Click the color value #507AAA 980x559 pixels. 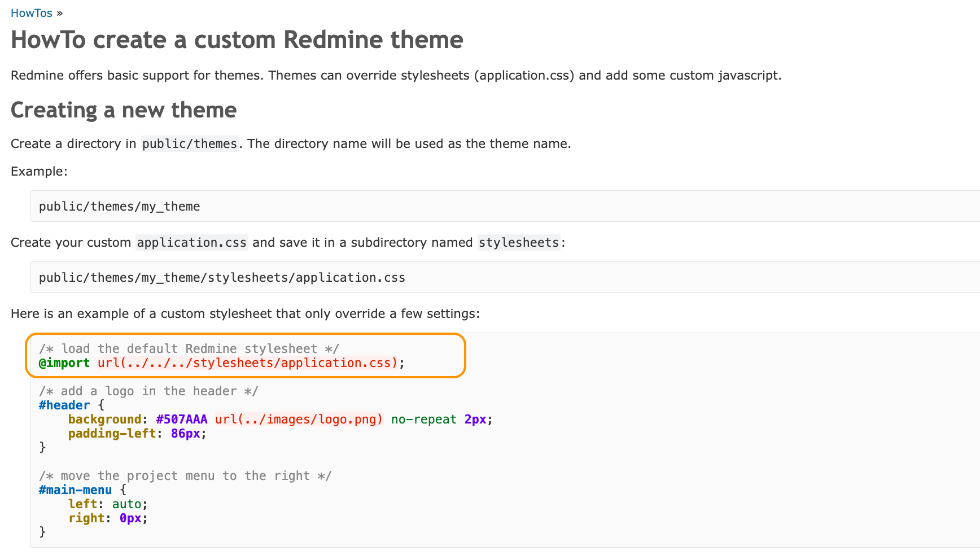click(x=181, y=419)
